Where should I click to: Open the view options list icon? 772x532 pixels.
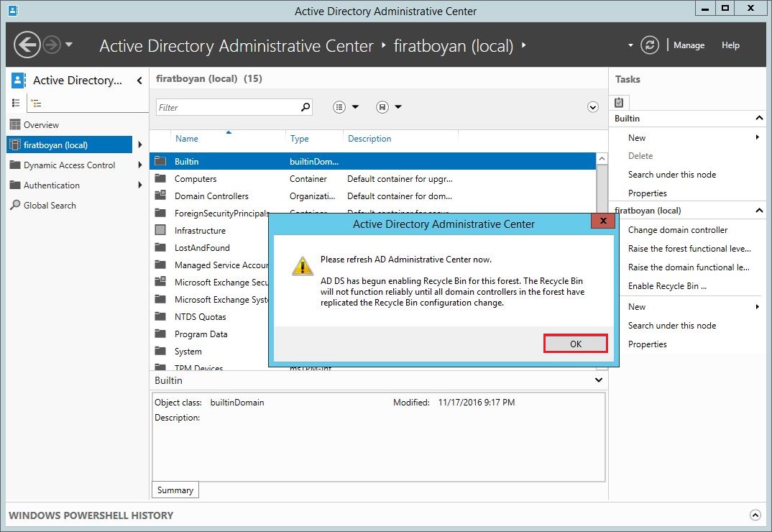tap(339, 107)
